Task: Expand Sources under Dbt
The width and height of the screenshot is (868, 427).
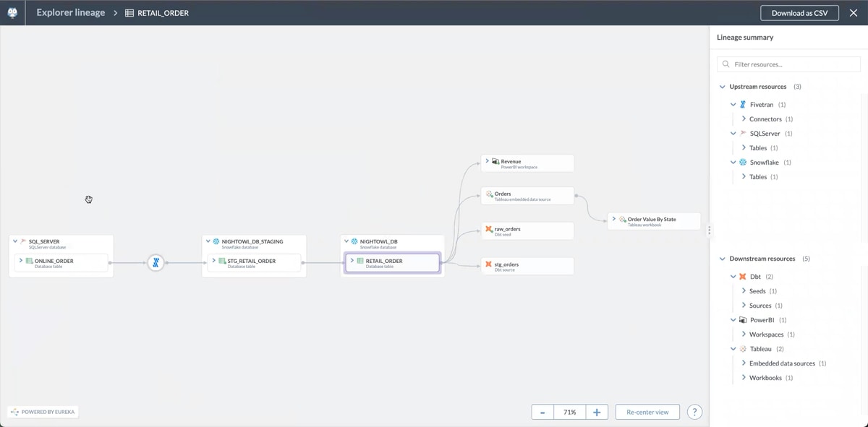Action: pyautogui.click(x=744, y=305)
